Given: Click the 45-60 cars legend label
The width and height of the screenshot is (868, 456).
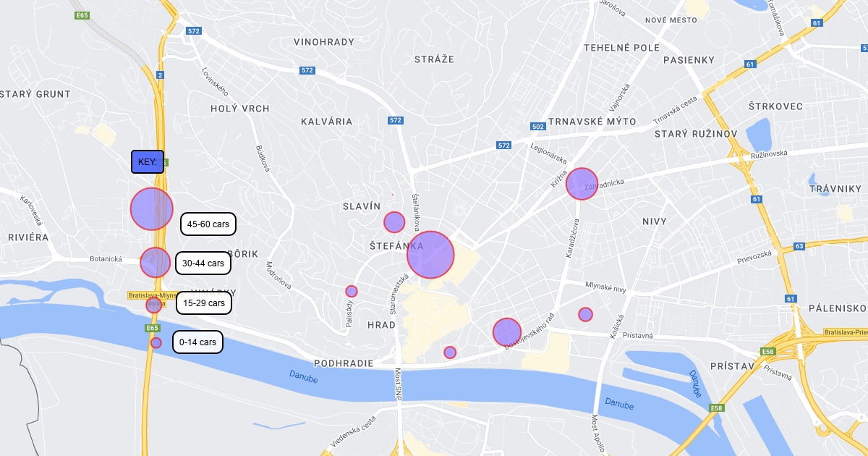Looking at the screenshot, I should click(x=208, y=224).
